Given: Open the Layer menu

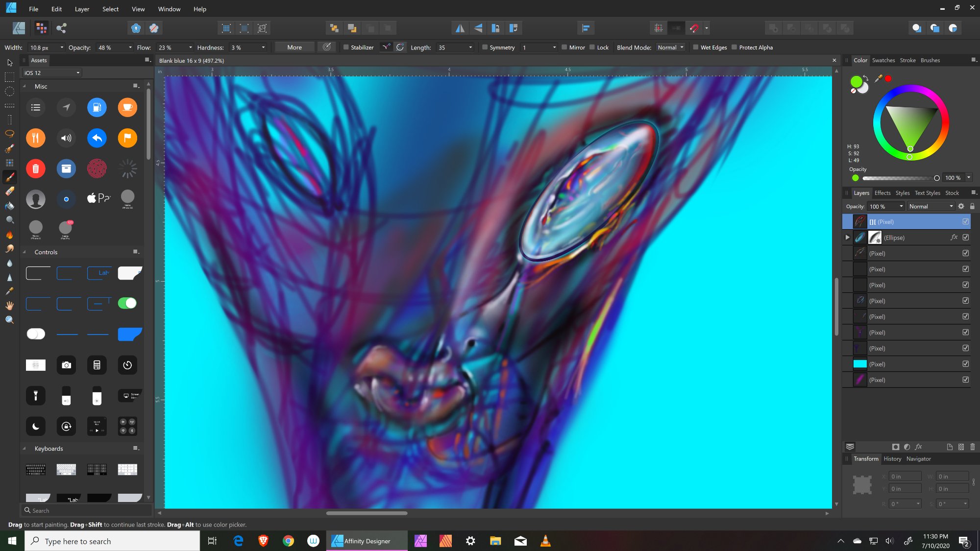Looking at the screenshot, I should (82, 9).
